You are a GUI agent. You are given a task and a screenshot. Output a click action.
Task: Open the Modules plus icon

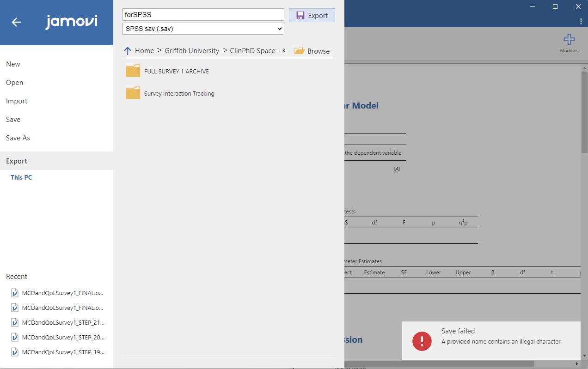[569, 40]
